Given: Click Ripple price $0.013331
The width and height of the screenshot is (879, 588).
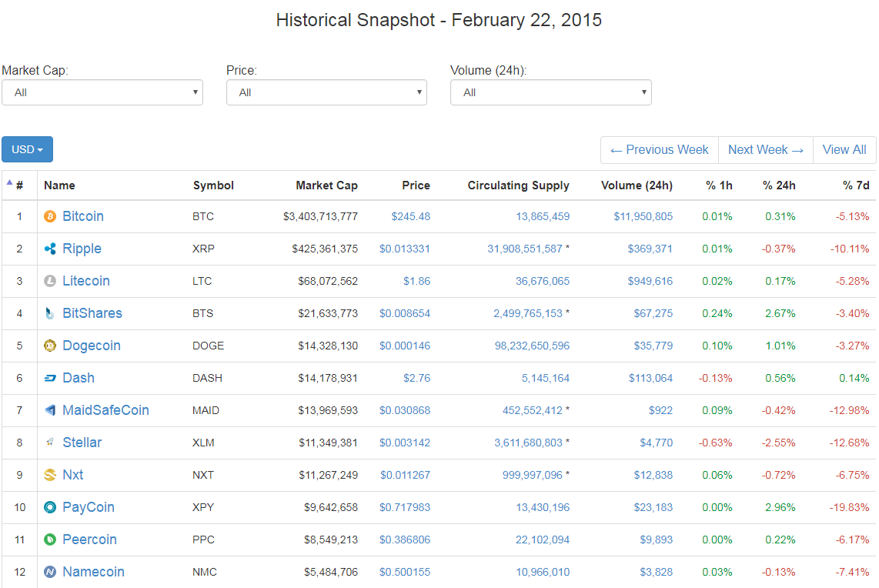Looking at the screenshot, I should 405,249.
